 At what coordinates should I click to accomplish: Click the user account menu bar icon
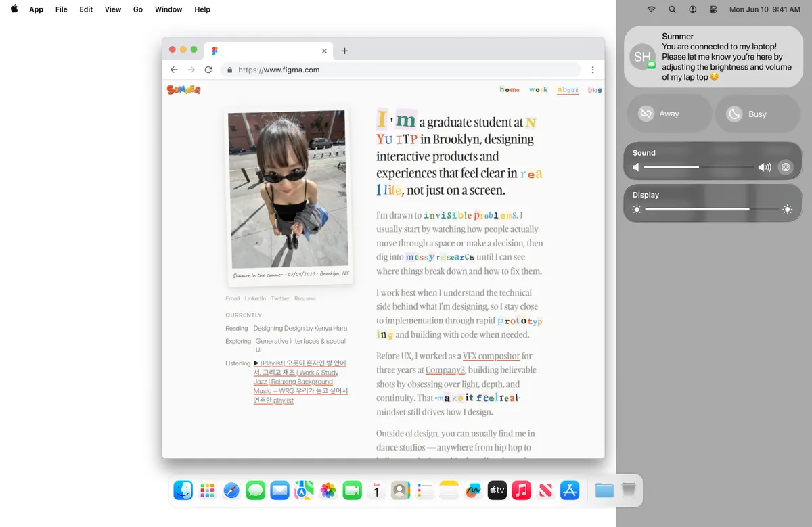[x=693, y=9]
